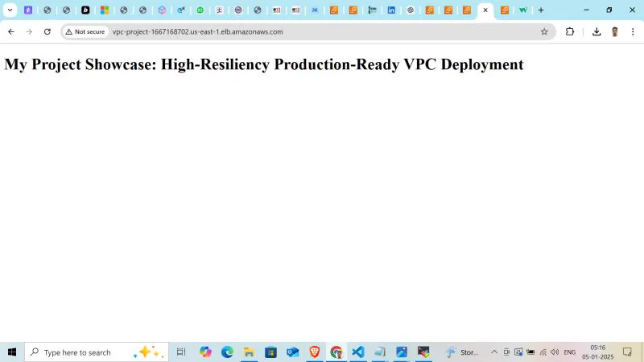644x362 pixels.
Task: Switch to the purple-icon first tab
Action: pos(28,10)
